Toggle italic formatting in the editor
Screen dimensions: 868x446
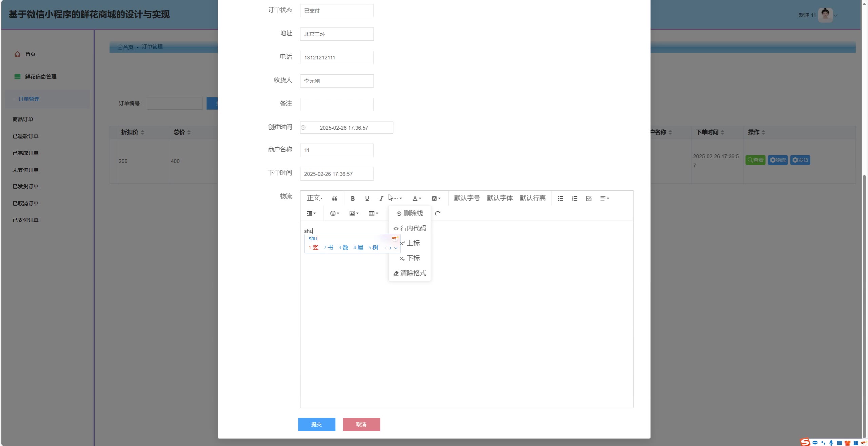(381, 199)
